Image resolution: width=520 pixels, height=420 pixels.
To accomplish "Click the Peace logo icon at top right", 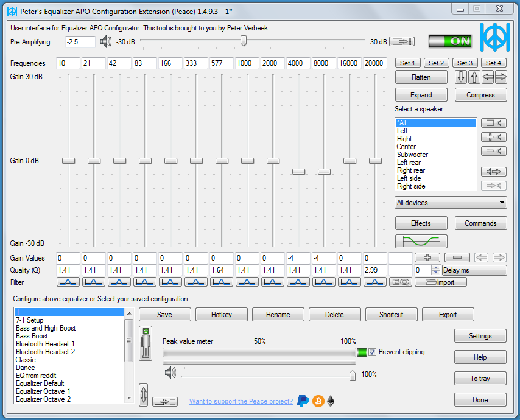I will tap(495, 37).
